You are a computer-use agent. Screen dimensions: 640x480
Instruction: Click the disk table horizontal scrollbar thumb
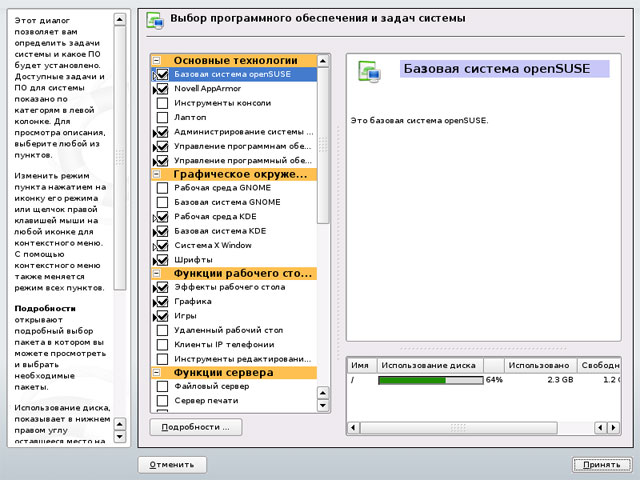pyautogui.click(x=458, y=428)
